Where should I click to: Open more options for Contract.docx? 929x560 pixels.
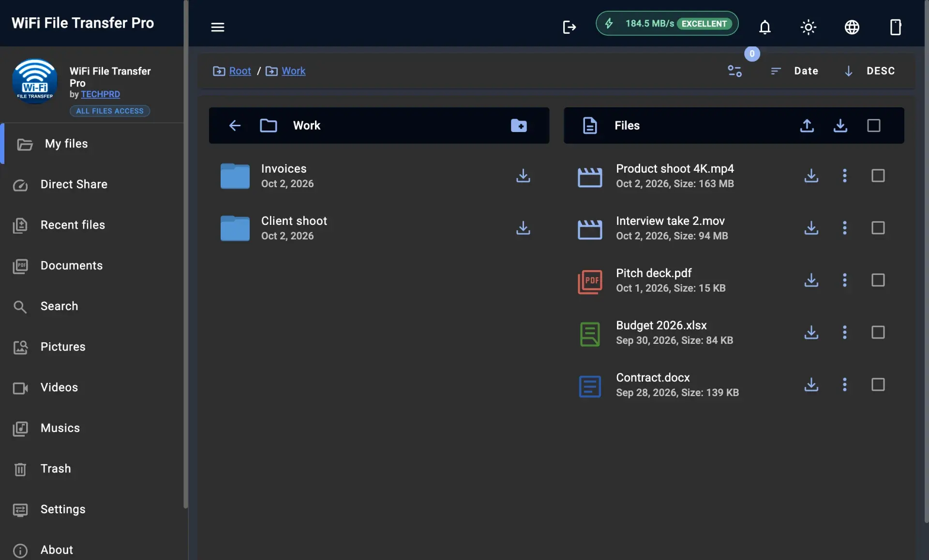coord(845,384)
